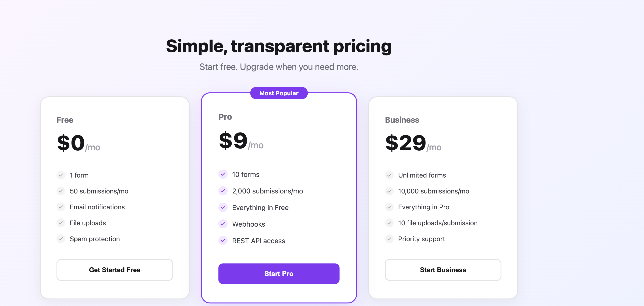644x306 pixels.
Task: Select the checkmark next to Everything in Pro
Action: click(389, 207)
